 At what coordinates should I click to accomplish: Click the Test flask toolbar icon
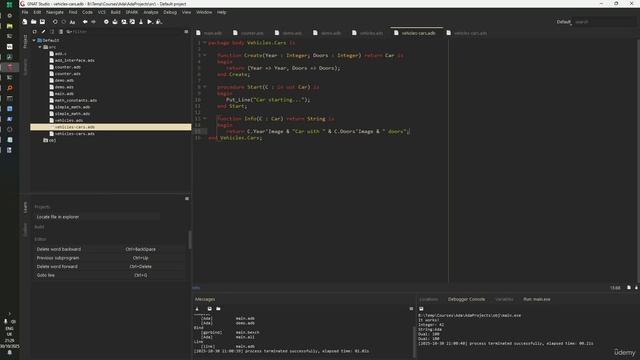[141, 22]
